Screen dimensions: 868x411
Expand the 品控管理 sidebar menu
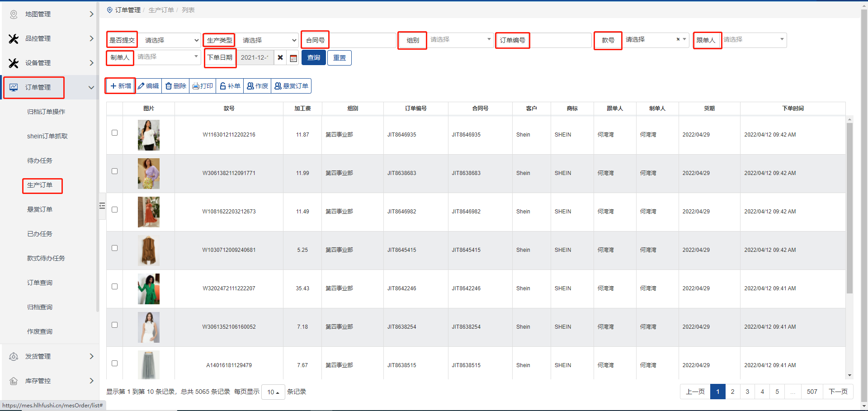[x=50, y=39]
